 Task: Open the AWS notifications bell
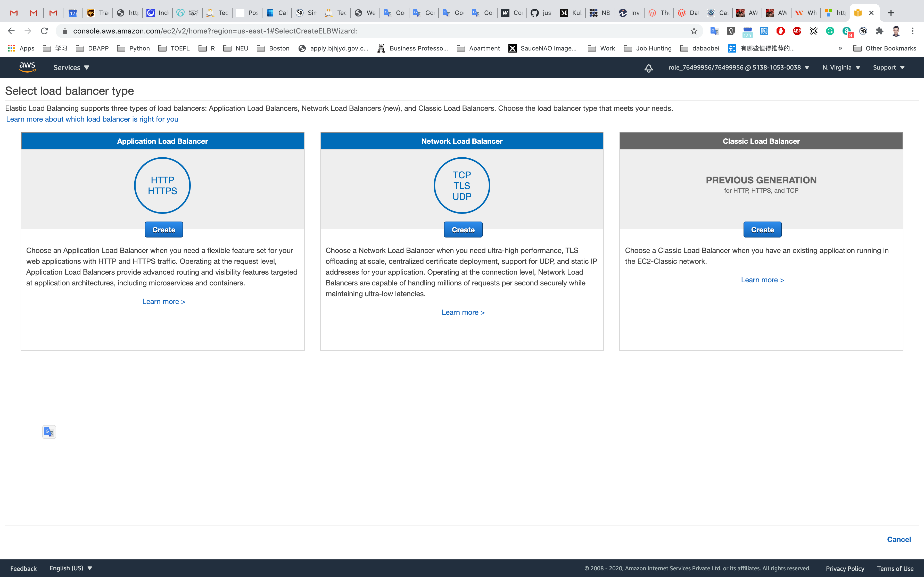pyautogui.click(x=648, y=68)
